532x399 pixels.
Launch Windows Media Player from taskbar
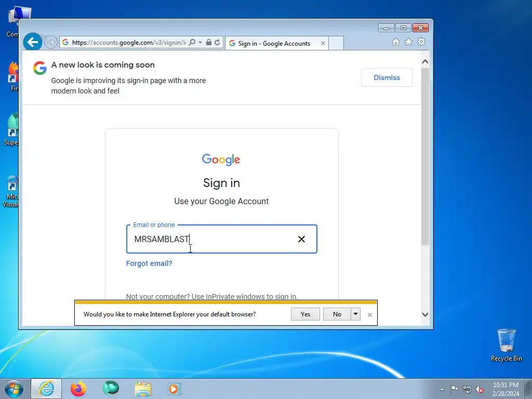(175, 389)
